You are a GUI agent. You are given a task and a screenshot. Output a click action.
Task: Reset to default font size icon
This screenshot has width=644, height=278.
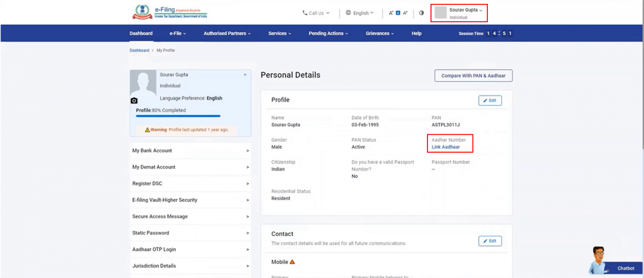(x=398, y=13)
